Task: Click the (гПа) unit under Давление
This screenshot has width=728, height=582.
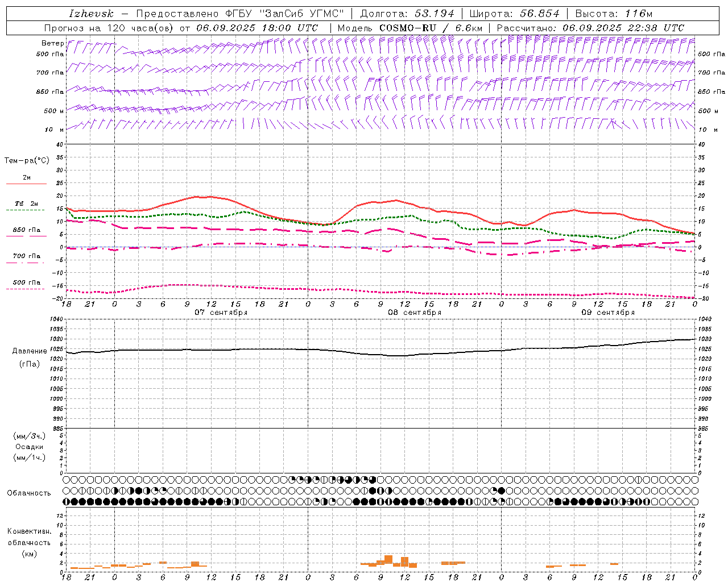Action: 30,364
